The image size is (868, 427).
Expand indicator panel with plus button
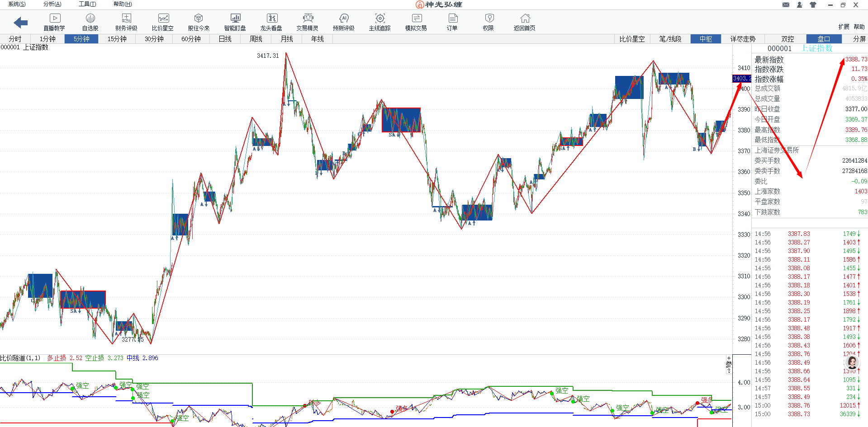(x=729, y=358)
